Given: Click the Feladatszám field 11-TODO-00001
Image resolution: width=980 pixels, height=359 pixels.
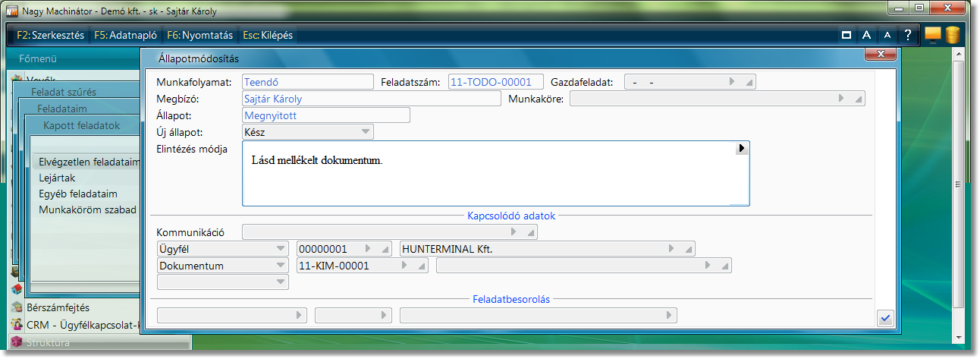Looking at the screenshot, I should point(495,82).
